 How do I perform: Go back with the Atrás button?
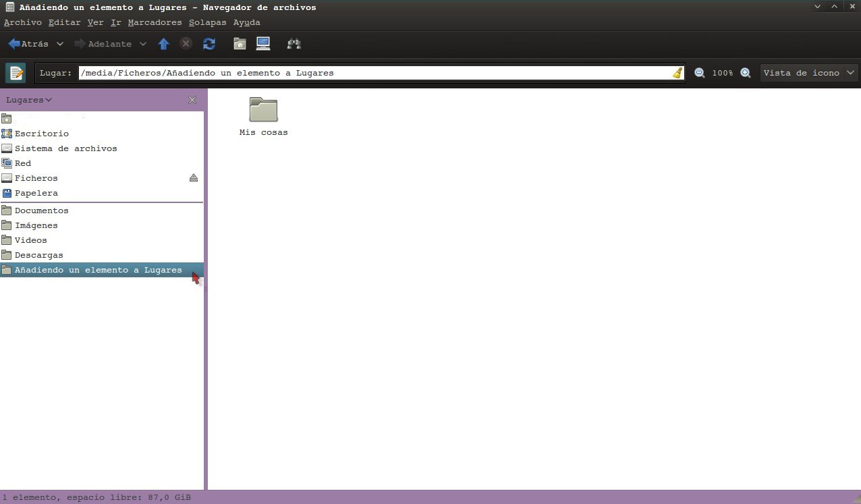pyautogui.click(x=28, y=44)
